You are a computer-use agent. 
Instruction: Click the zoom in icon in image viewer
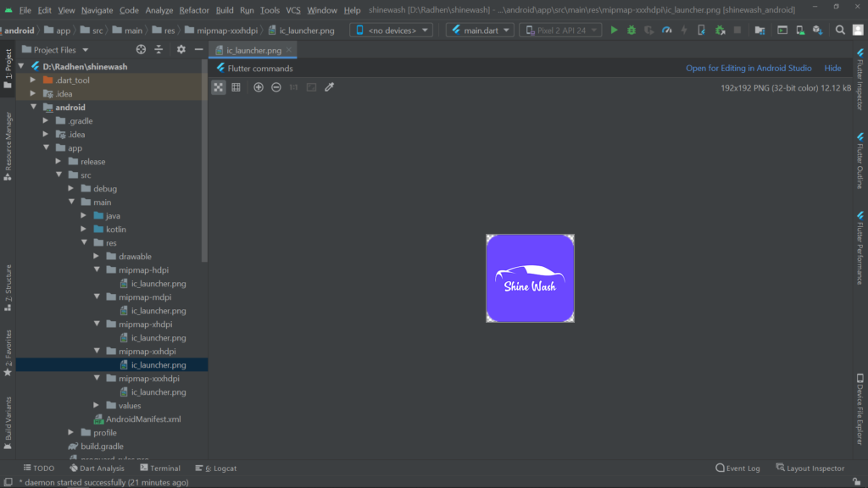[x=259, y=87]
